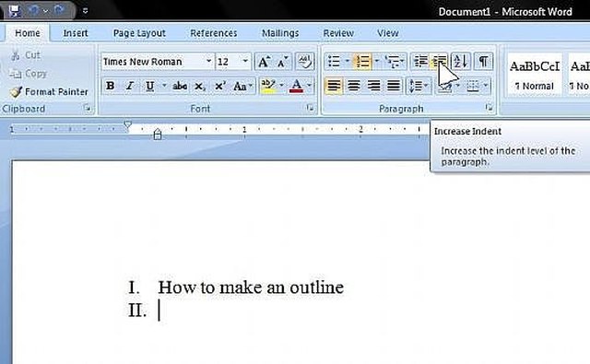Click the font size field showing 12
The height and width of the screenshot is (364, 590).
[228, 62]
